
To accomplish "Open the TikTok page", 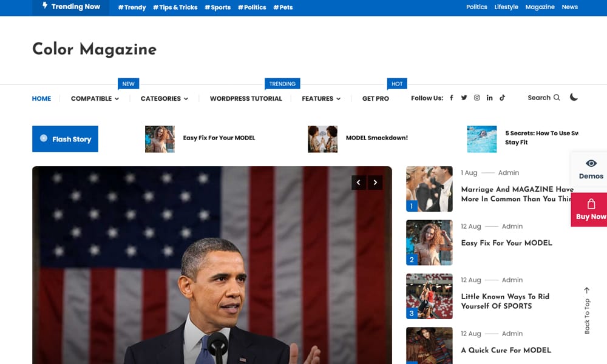I will pyautogui.click(x=502, y=97).
